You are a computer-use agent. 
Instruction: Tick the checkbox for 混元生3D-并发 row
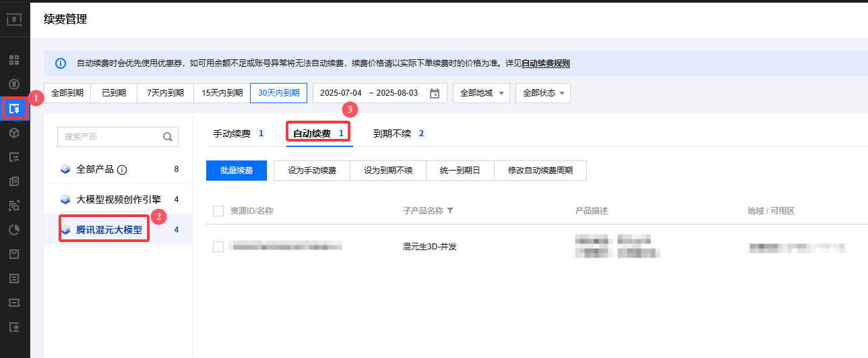pyautogui.click(x=218, y=247)
